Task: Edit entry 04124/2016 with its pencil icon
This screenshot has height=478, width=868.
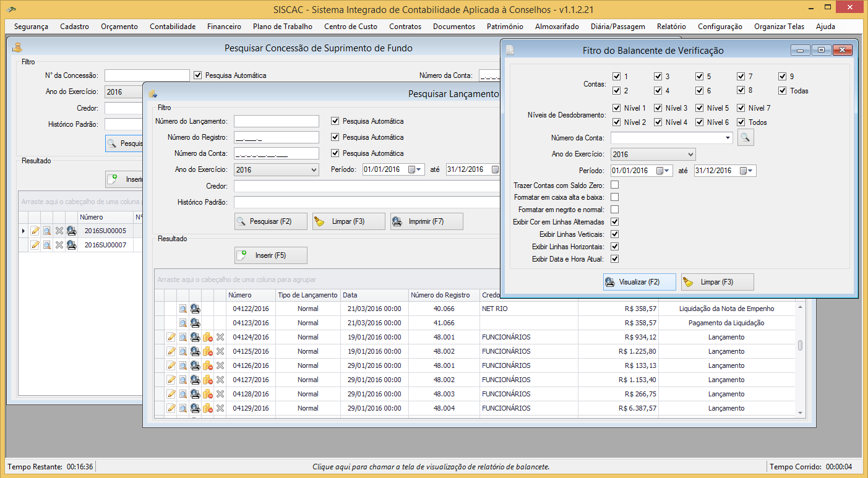Action: [x=171, y=337]
